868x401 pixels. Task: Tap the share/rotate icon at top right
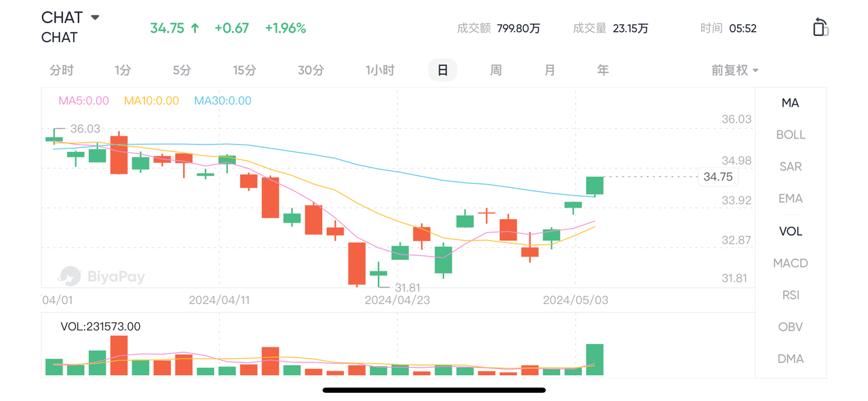tap(821, 27)
